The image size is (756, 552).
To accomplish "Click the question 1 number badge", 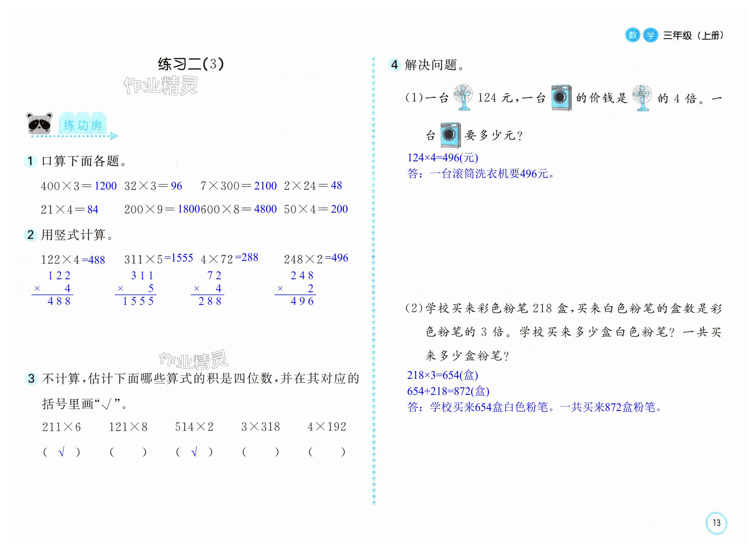I will pos(30,161).
